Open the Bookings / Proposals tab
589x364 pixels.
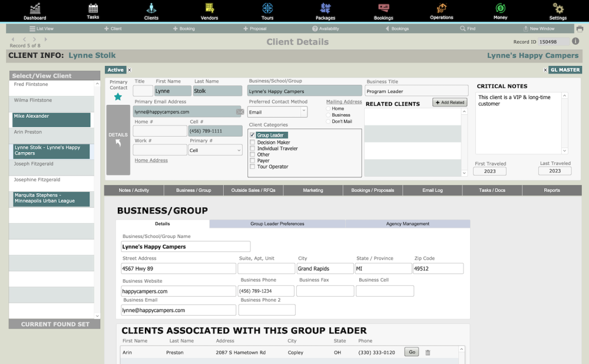point(373,190)
